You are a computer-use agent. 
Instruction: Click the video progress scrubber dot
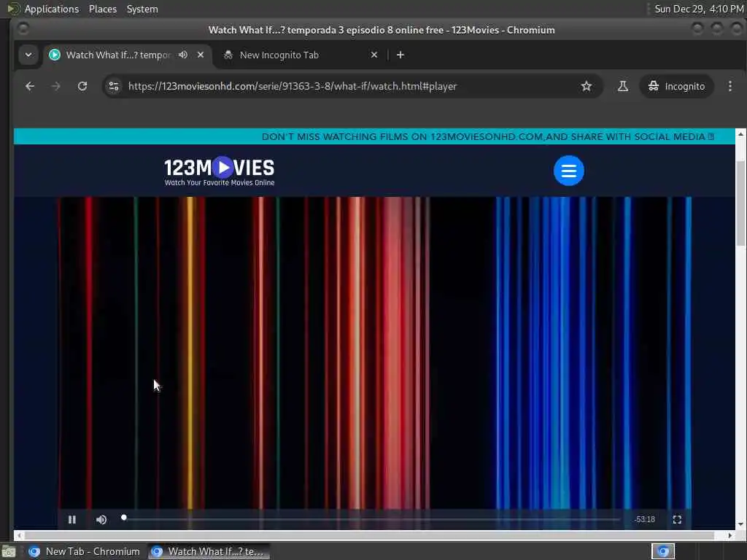click(124, 518)
